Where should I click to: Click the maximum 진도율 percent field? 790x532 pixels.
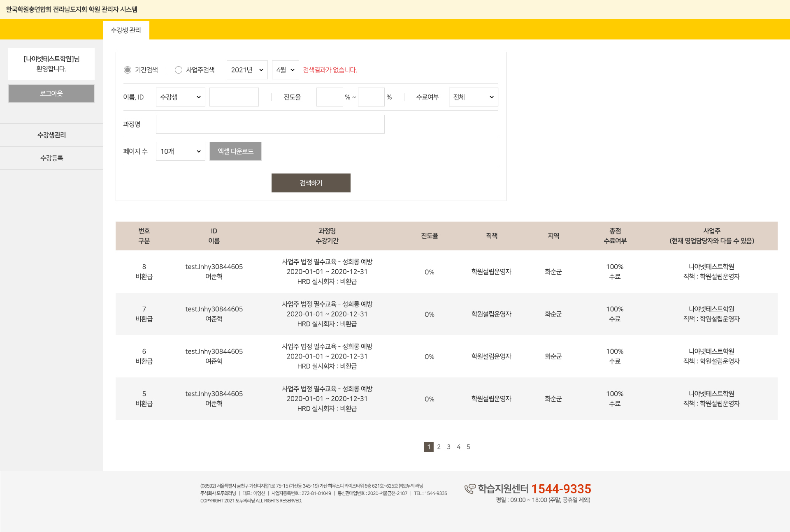[x=371, y=97]
